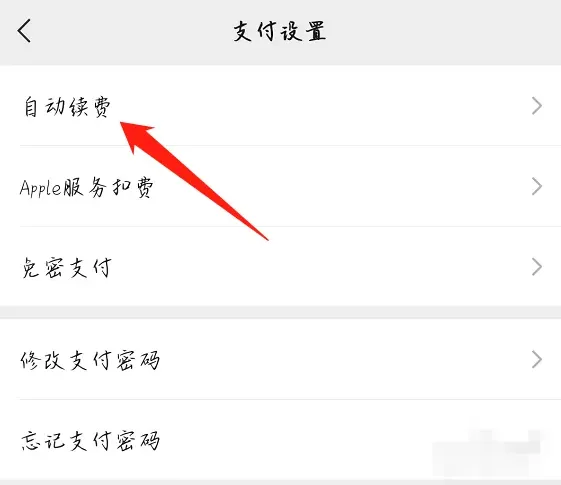561x485 pixels.
Task: Tap the arrow icon on 免密支付 row
Action: click(x=537, y=267)
